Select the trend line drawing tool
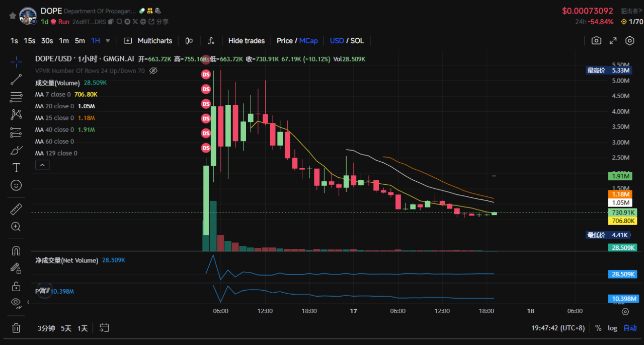This screenshot has height=345, width=644. click(x=16, y=79)
